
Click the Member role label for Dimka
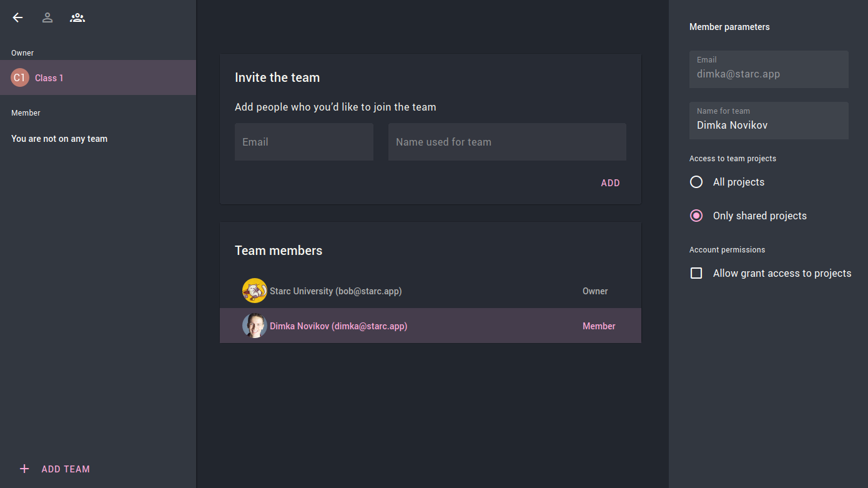click(599, 326)
